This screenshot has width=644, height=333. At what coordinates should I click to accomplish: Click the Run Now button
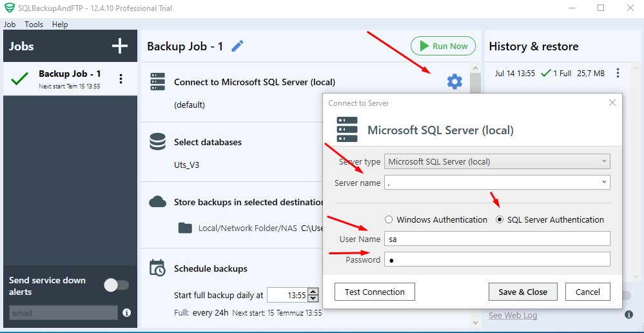(443, 46)
